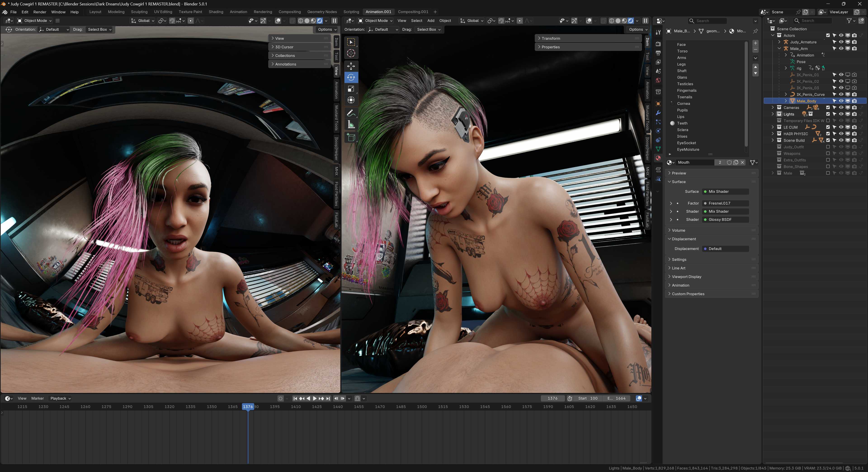The width and height of the screenshot is (868, 472).
Task: Toggle the HAIR PHYSIC collection checkbox
Action: click(x=828, y=134)
